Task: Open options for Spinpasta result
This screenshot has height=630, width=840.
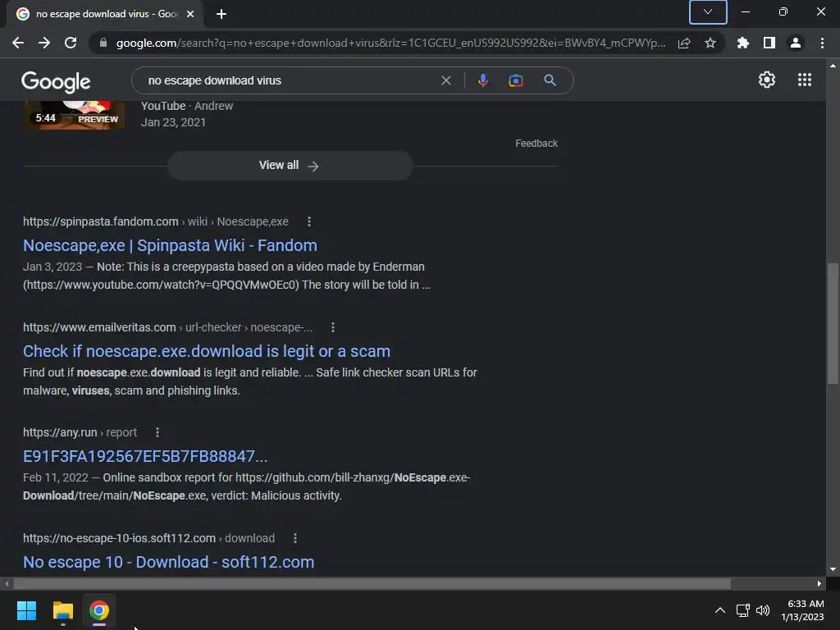Action: [x=309, y=221]
